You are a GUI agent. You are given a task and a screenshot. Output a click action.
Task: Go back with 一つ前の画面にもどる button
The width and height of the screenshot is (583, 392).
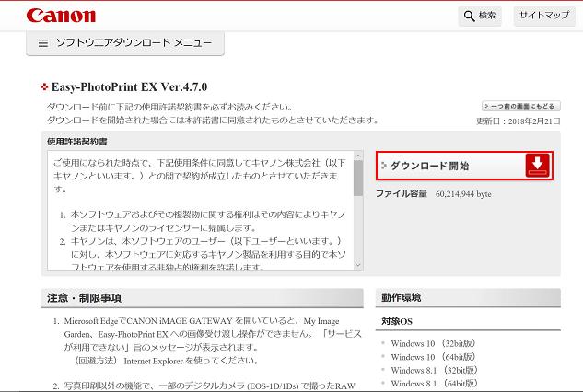521,106
